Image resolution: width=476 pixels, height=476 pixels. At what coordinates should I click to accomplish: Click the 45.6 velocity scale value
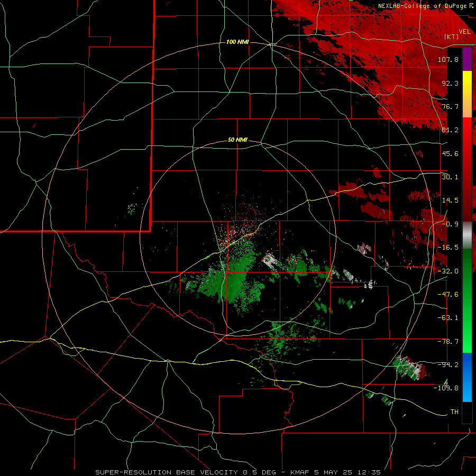pos(450,153)
